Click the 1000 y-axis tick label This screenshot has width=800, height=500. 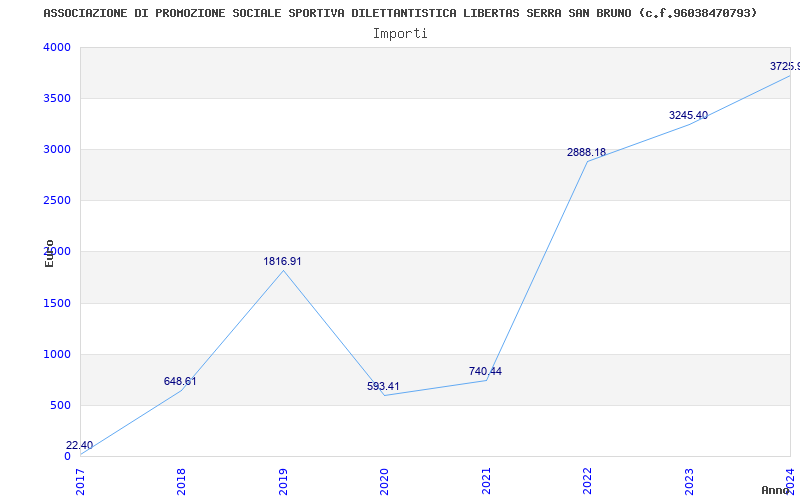(57, 355)
